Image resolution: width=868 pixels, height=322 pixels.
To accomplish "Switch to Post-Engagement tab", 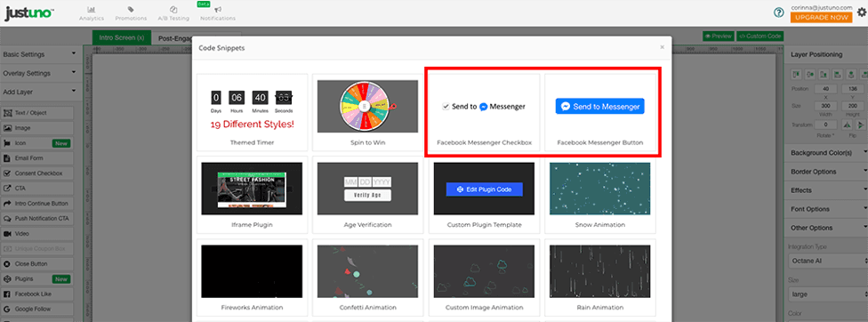I will [x=174, y=38].
